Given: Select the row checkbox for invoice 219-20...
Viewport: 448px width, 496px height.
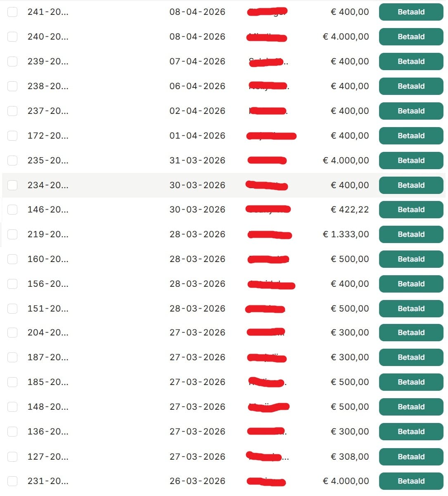Looking at the screenshot, I should [12, 234].
